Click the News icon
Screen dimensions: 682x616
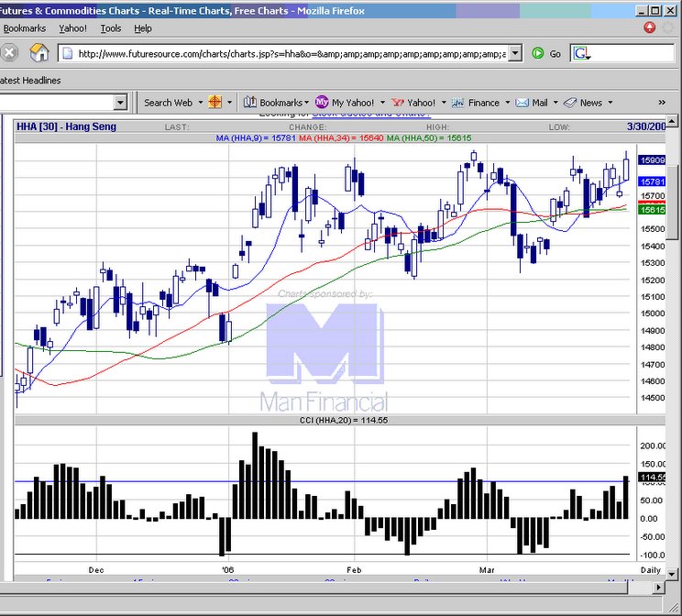coord(570,103)
